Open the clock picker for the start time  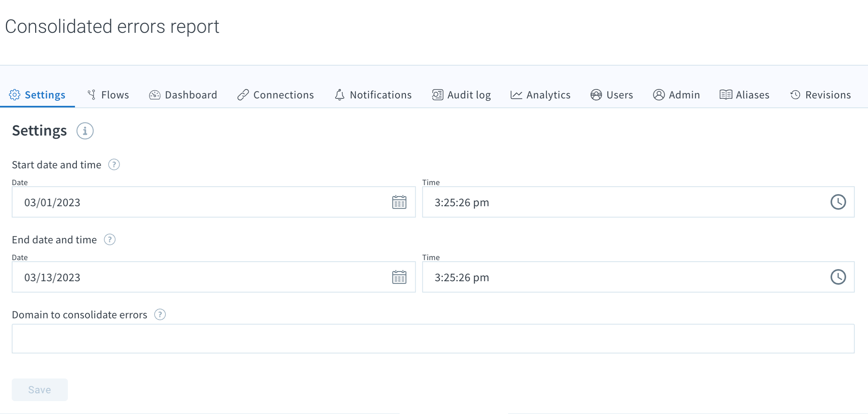point(838,202)
